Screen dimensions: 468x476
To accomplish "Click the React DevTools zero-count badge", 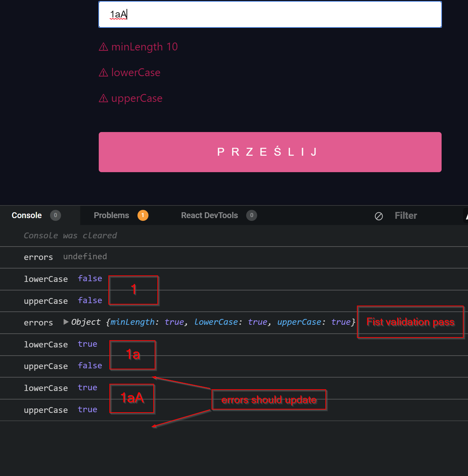I will [251, 215].
